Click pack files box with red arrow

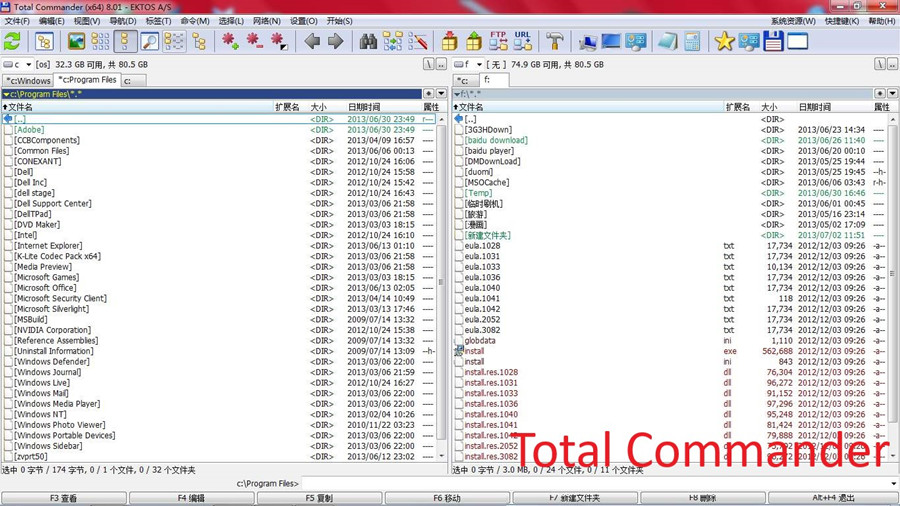pyautogui.click(x=449, y=41)
